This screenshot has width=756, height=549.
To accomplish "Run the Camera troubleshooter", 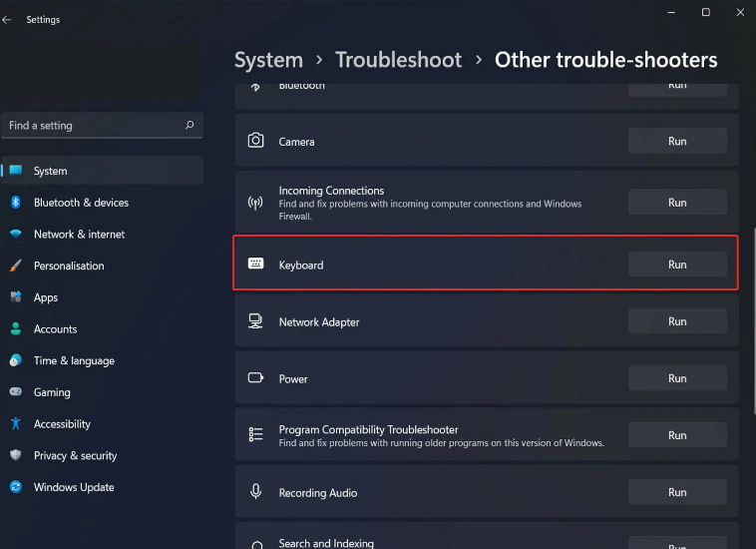I will 677,141.
